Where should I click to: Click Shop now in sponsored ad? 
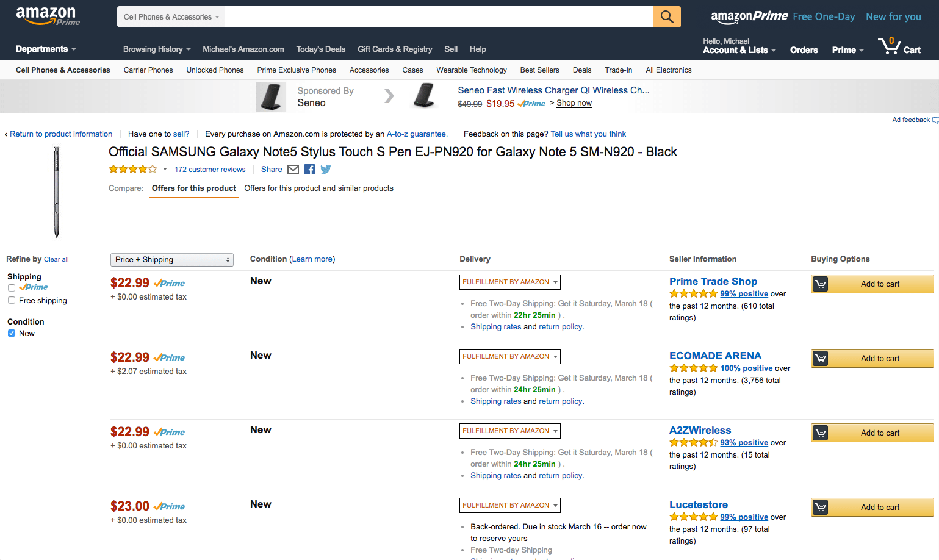[x=574, y=103]
